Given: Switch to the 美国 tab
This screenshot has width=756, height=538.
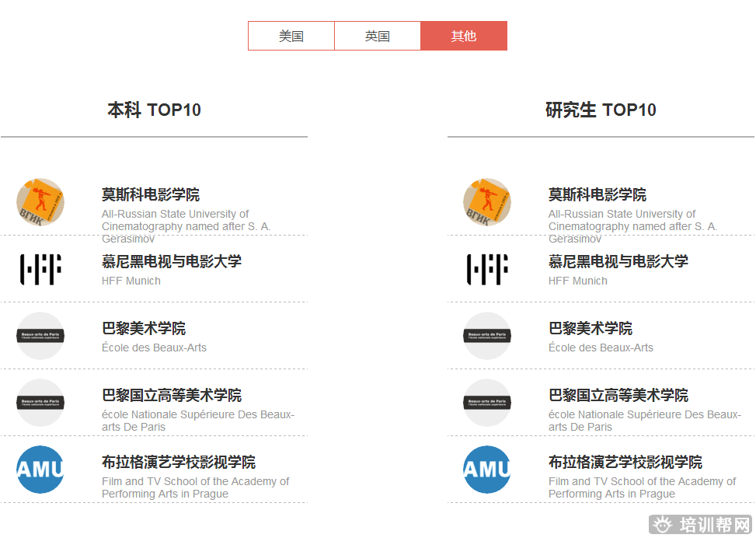Looking at the screenshot, I should [291, 36].
